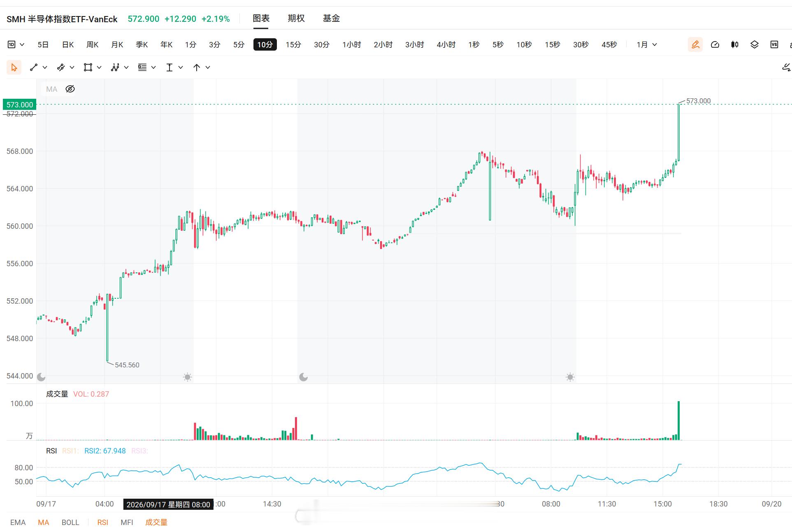This screenshot has height=532, width=792.
Task: Click the candlestick chart type icon
Action: 735,44
